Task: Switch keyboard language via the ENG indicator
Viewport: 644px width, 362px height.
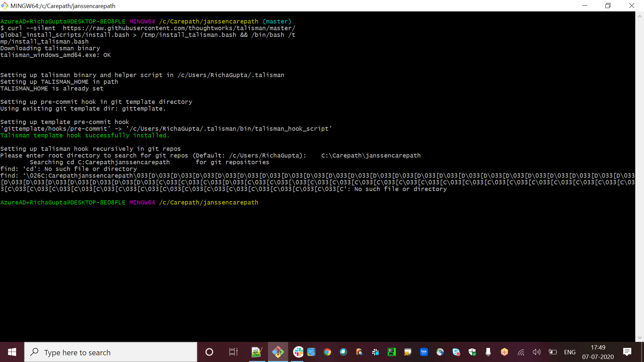Action: coord(570,352)
